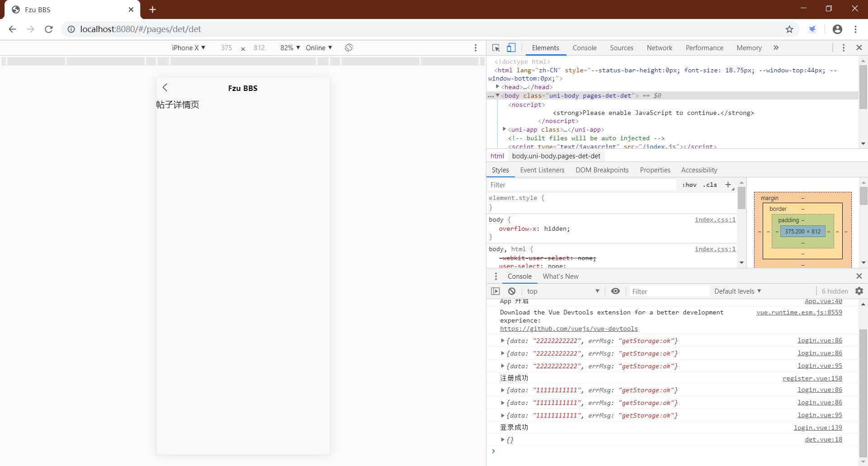This screenshot has width=868, height=466.
Task: Tap the back chevron in Fzu BBS header
Action: click(x=165, y=88)
